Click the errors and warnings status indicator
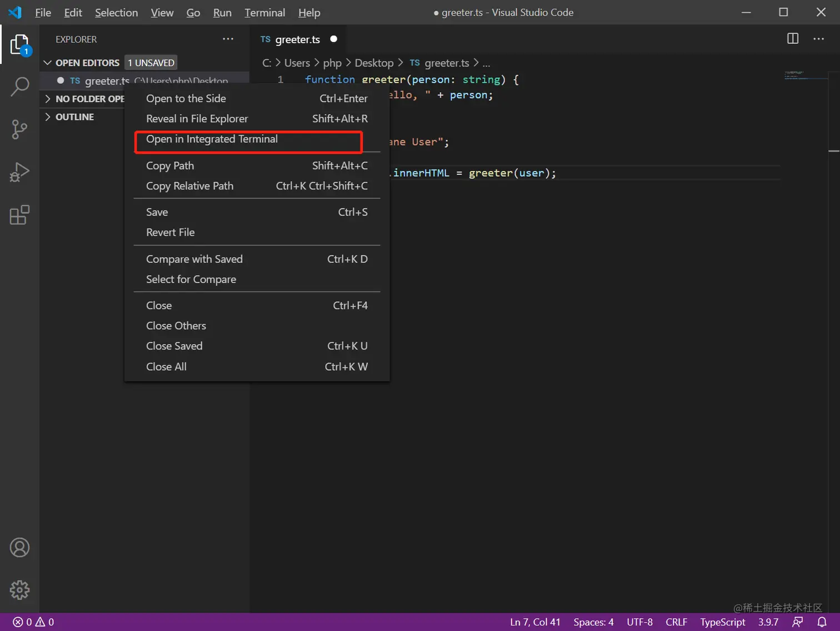 pyautogui.click(x=33, y=622)
